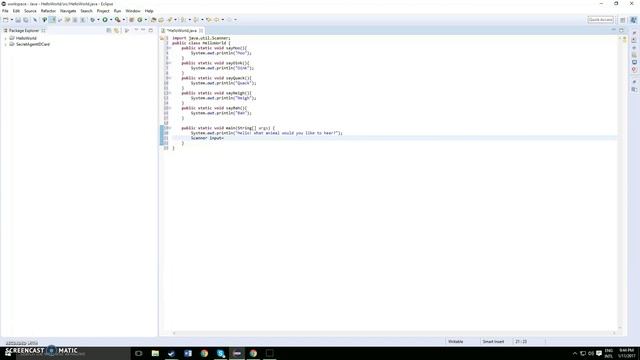640x360 pixels.
Task: Switch to the HelloWorld.java editor tab
Action: tap(182, 30)
